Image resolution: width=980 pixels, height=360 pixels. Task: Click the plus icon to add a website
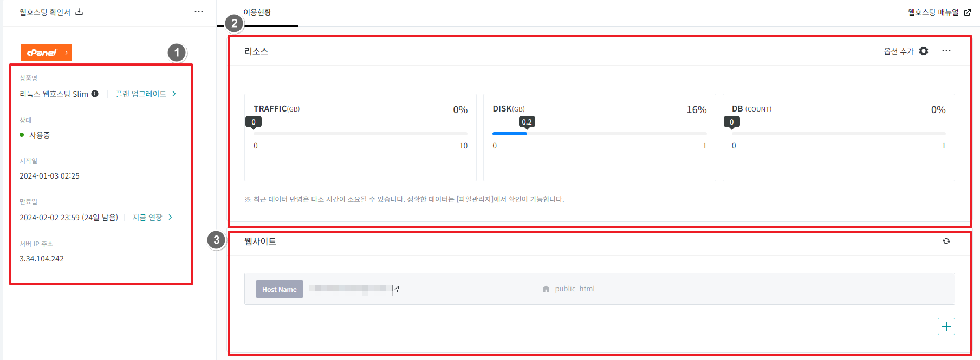click(x=946, y=326)
